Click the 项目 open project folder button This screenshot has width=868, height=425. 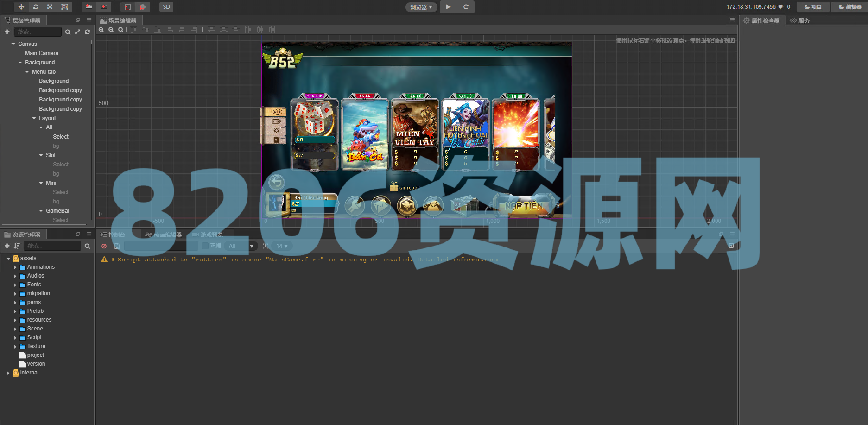813,7
